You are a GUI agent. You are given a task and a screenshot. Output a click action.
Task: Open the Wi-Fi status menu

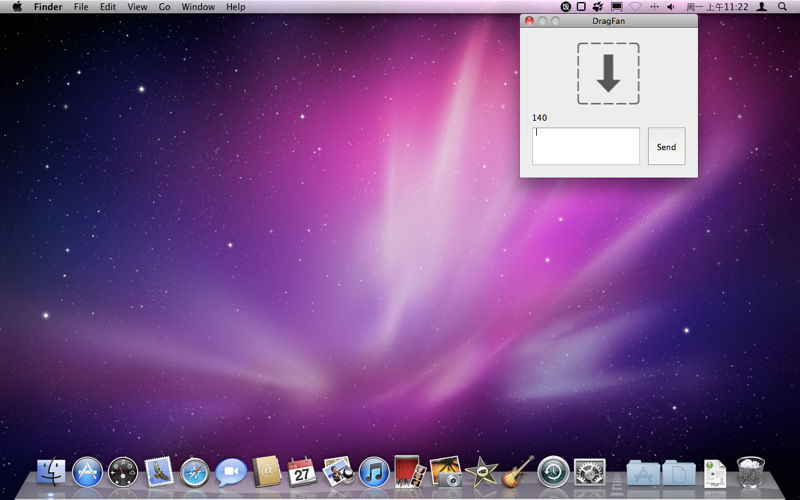coord(635,7)
